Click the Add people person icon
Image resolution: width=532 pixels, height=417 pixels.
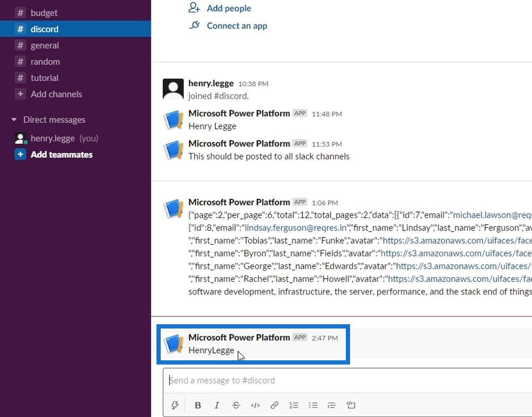pos(194,7)
